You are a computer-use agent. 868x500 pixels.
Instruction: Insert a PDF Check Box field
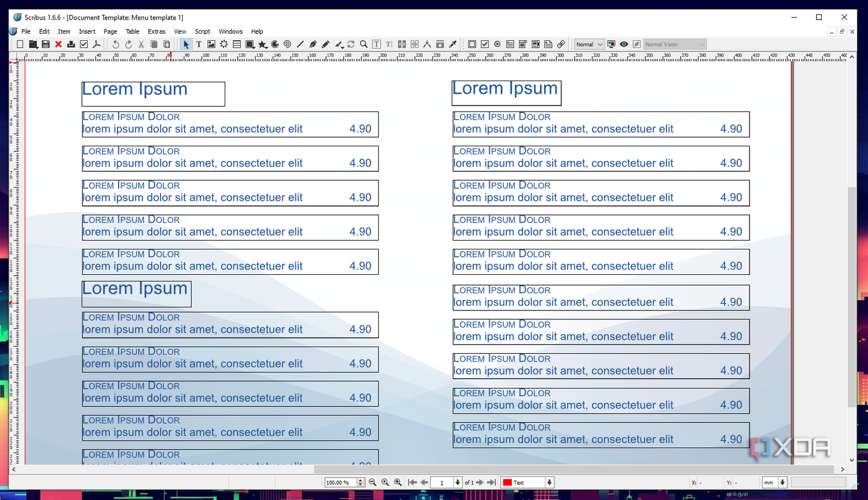click(484, 44)
